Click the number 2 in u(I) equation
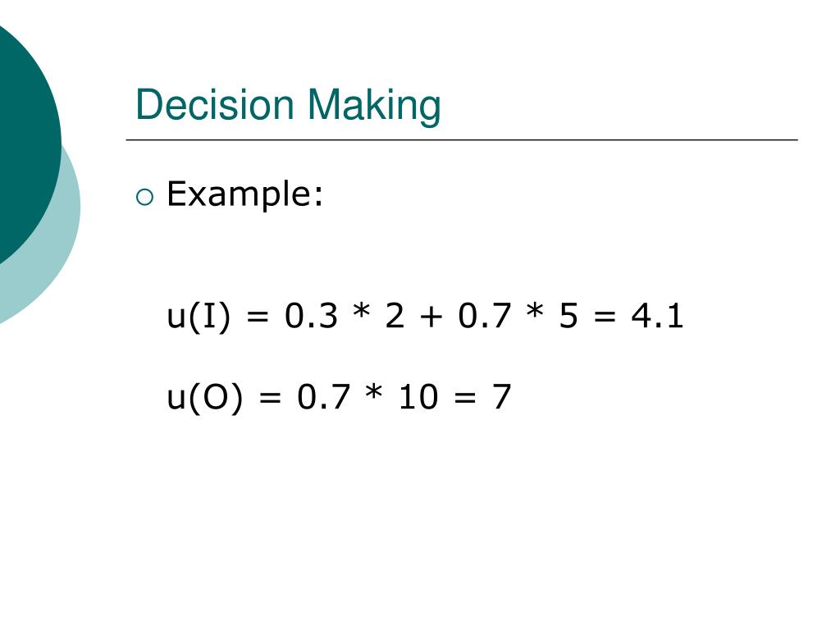The image size is (840, 630). tap(395, 316)
